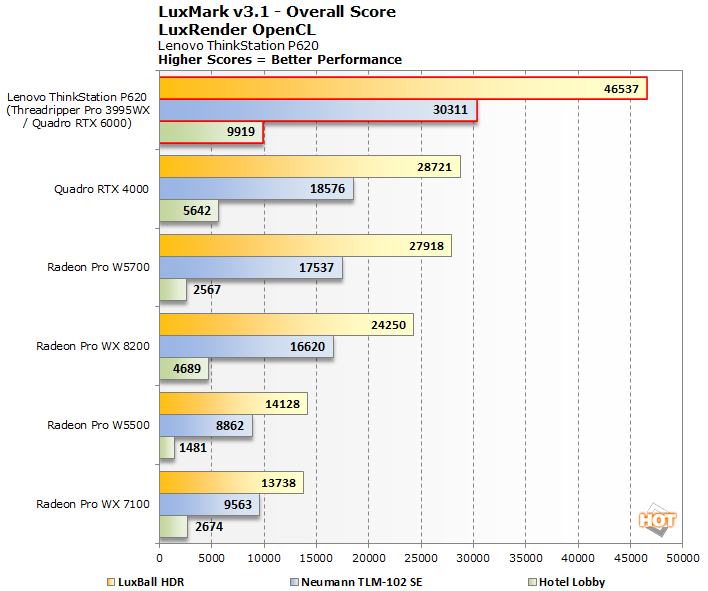The width and height of the screenshot is (708, 591).
Task: Click the Higher Scores = Better Performance text
Action: point(280,60)
